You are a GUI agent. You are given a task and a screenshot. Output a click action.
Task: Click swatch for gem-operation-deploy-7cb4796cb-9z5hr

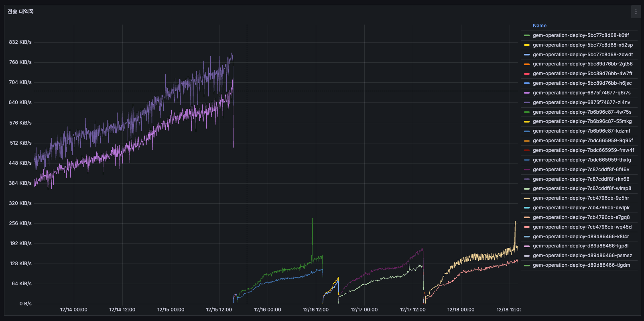pyautogui.click(x=527, y=198)
